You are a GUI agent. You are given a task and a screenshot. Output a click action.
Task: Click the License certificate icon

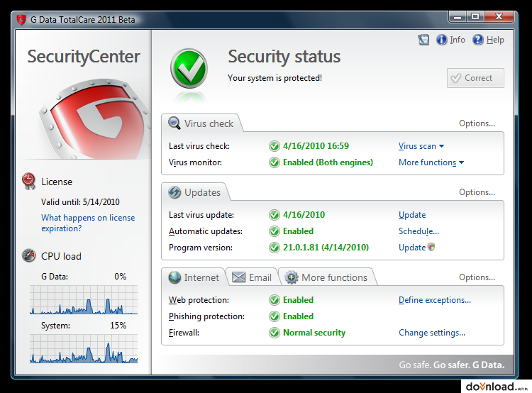coord(28,181)
